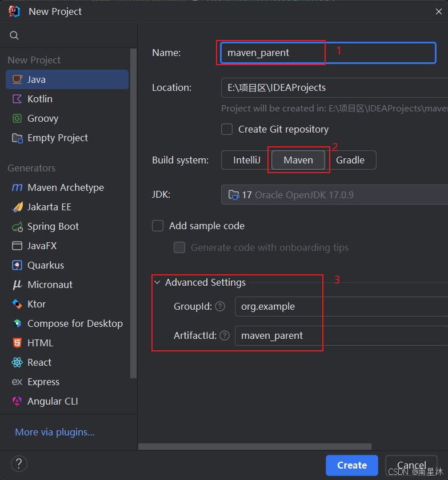Select Java project type

(x=67, y=79)
